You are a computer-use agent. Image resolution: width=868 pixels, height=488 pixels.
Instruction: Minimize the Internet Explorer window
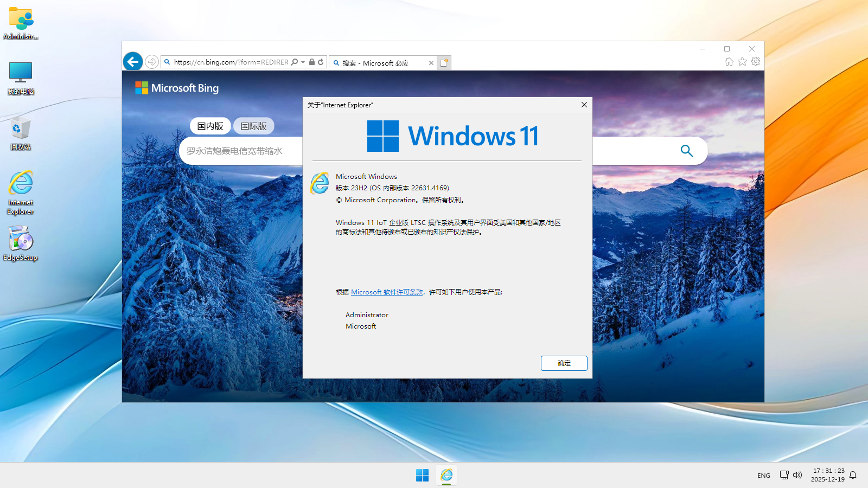(x=703, y=49)
